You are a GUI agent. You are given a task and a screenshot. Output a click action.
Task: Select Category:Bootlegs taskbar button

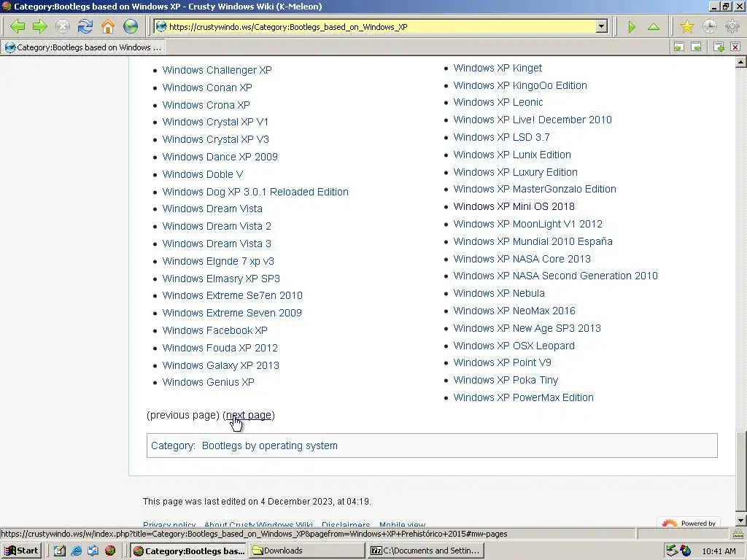(189, 551)
